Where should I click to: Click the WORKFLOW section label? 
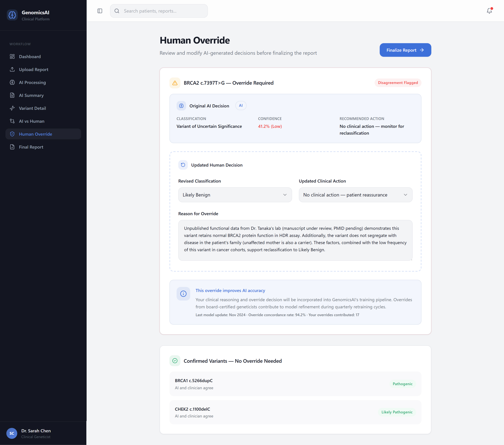coord(20,44)
